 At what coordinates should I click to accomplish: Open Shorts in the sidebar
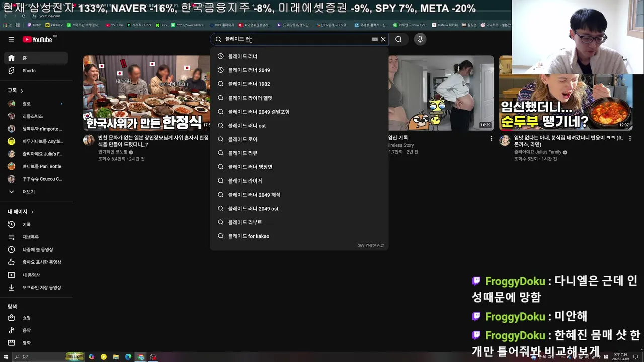click(x=35, y=71)
